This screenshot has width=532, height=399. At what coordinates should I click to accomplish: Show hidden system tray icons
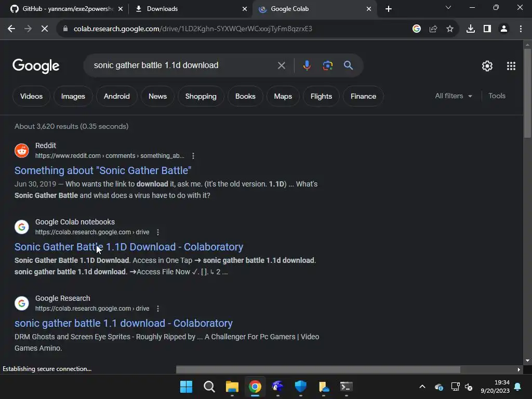pyautogui.click(x=422, y=387)
